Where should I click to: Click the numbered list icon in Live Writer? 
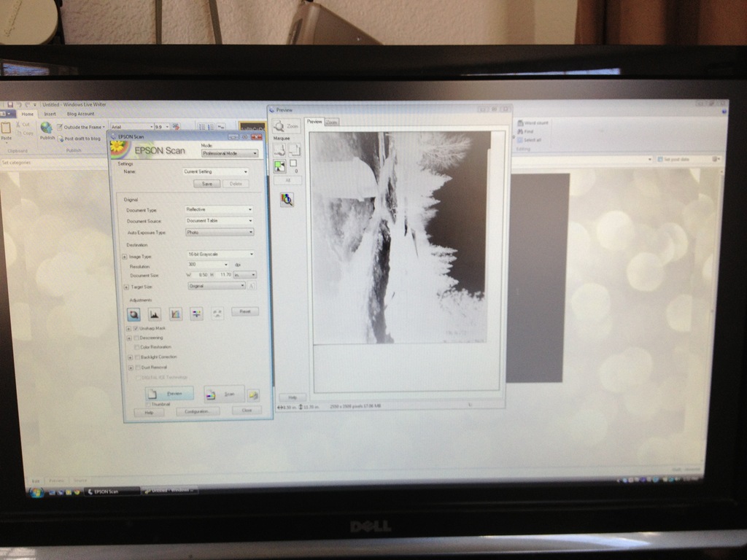click(x=211, y=127)
